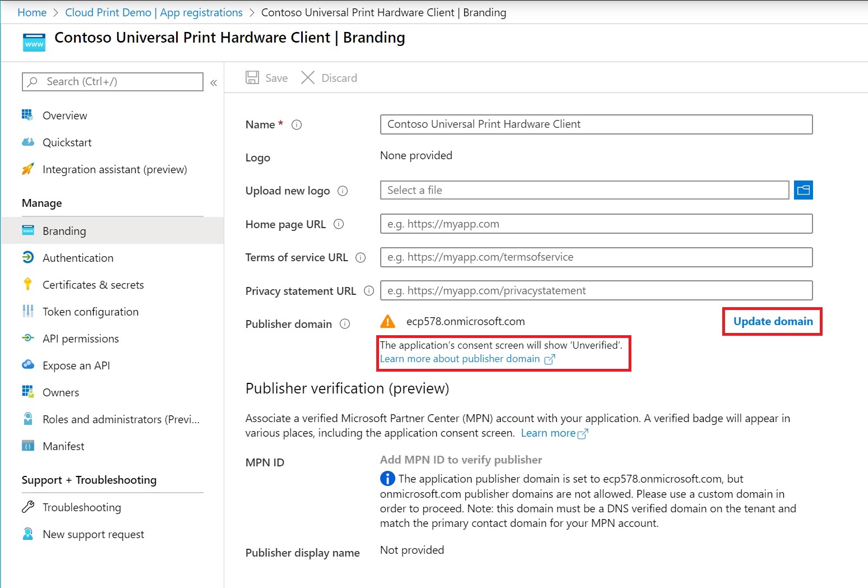Open Cloud Print Demo | App registrations breadcrumb
Screen dimensions: 868x588
[154, 12]
